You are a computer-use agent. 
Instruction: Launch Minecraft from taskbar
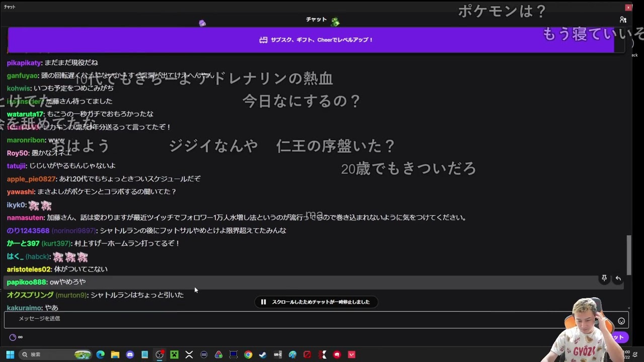pyautogui.click(x=174, y=354)
